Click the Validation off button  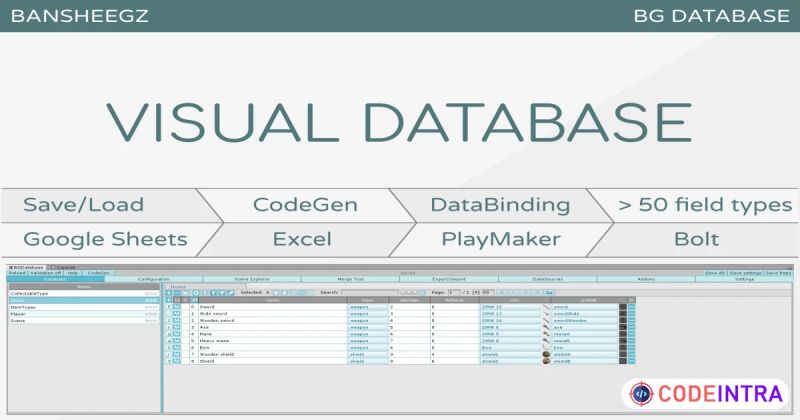tap(46, 273)
